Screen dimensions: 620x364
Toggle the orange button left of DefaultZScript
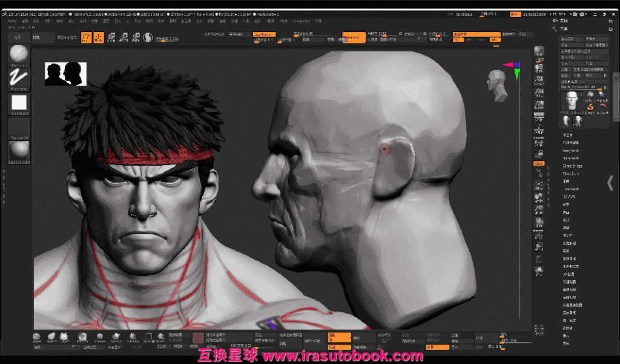pos(515,15)
